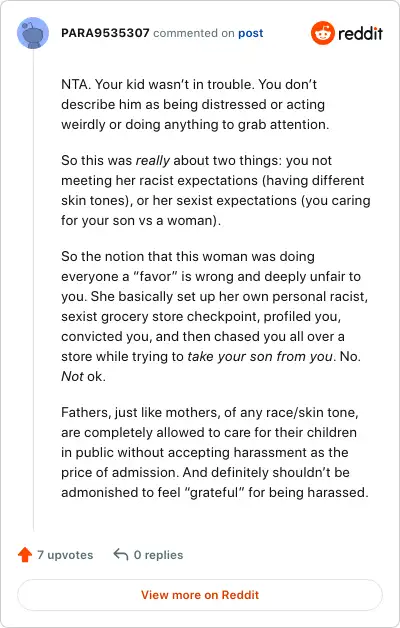Click the Snoo avatar of PARA9535307
Viewport: 400px width, 628px height.
click(x=33, y=33)
